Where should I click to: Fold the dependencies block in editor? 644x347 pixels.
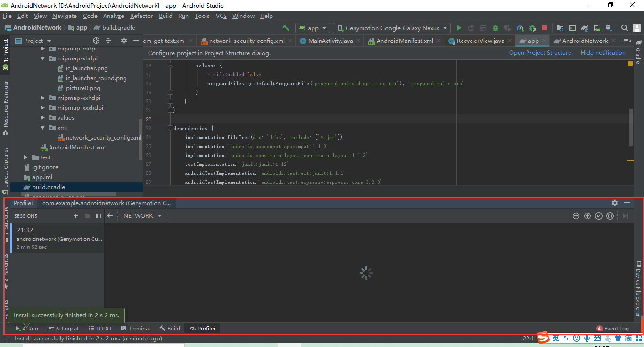(x=170, y=128)
